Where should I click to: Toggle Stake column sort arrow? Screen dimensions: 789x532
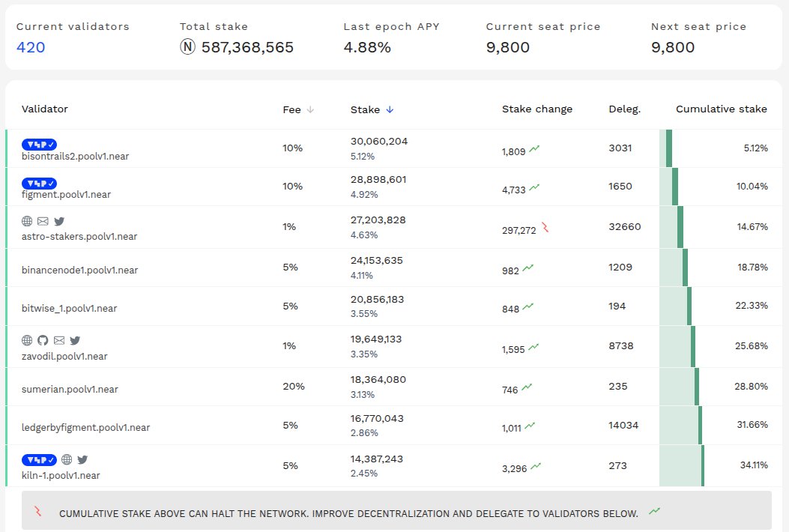(x=390, y=109)
